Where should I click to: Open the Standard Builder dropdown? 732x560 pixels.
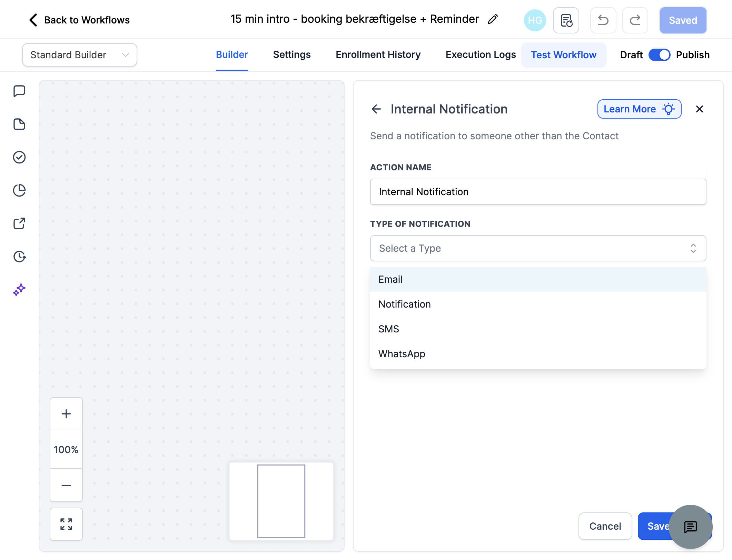pos(80,55)
